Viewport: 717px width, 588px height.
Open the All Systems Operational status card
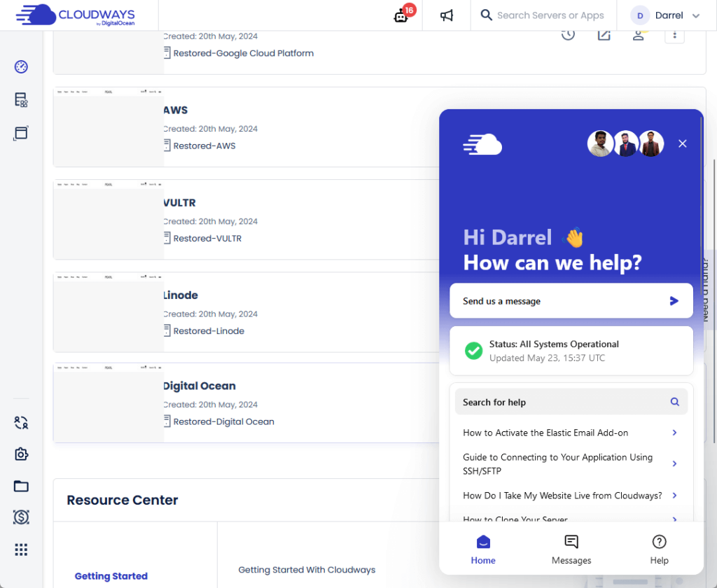(571, 351)
